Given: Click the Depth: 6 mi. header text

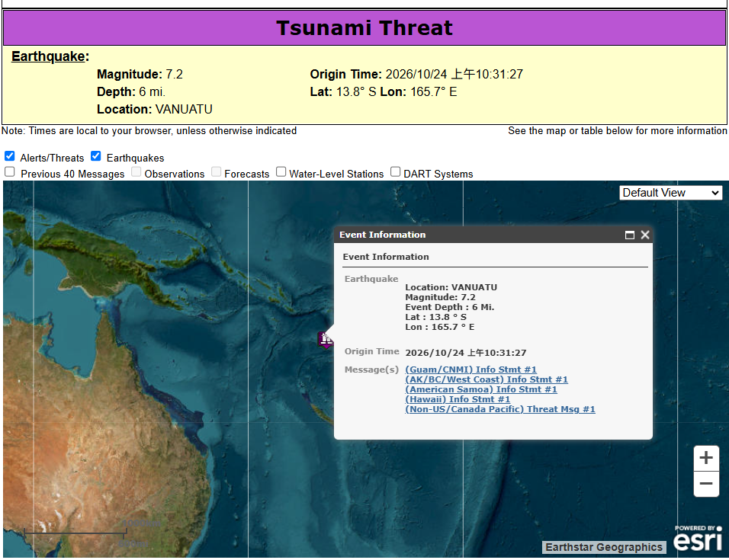Looking at the screenshot, I should [x=131, y=92].
